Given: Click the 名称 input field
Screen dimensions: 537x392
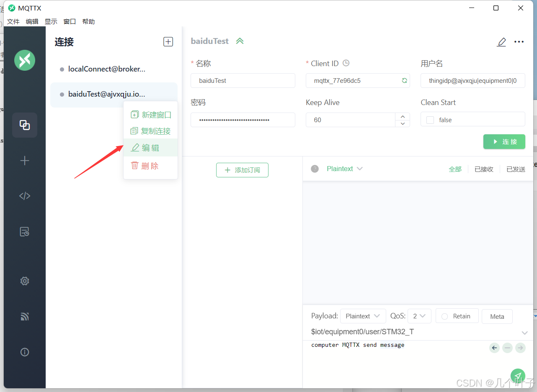Looking at the screenshot, I should click(243, 81).
